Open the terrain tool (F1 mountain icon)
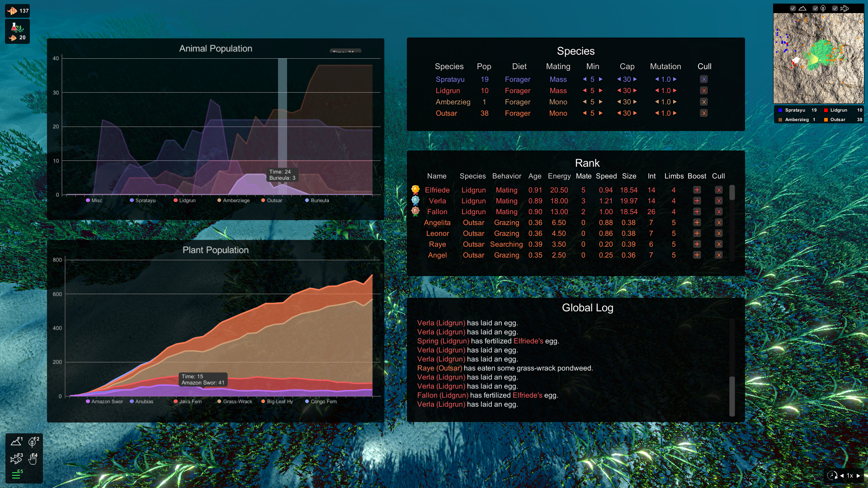 point(16,441)
